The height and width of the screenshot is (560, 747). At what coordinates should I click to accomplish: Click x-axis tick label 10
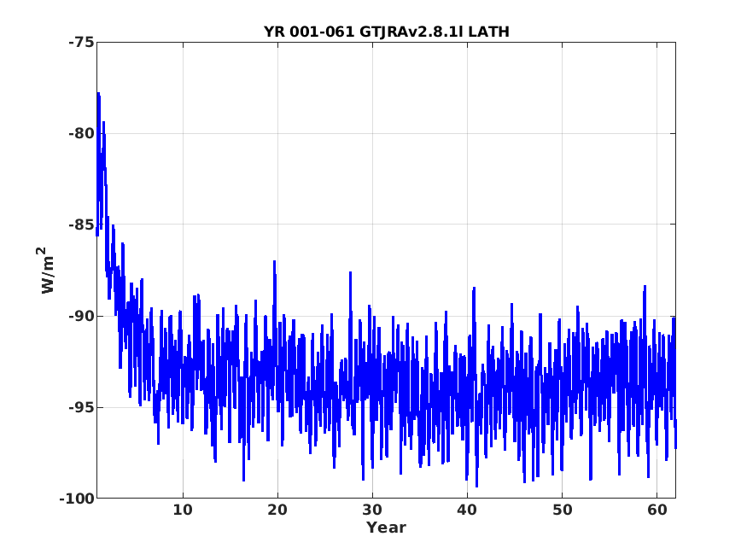[x=183, y=510]
